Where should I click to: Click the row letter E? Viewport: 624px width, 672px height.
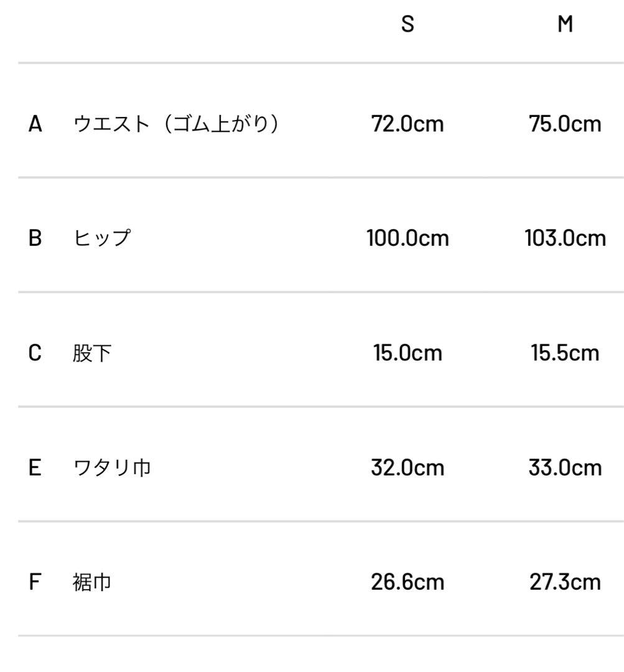35,468
